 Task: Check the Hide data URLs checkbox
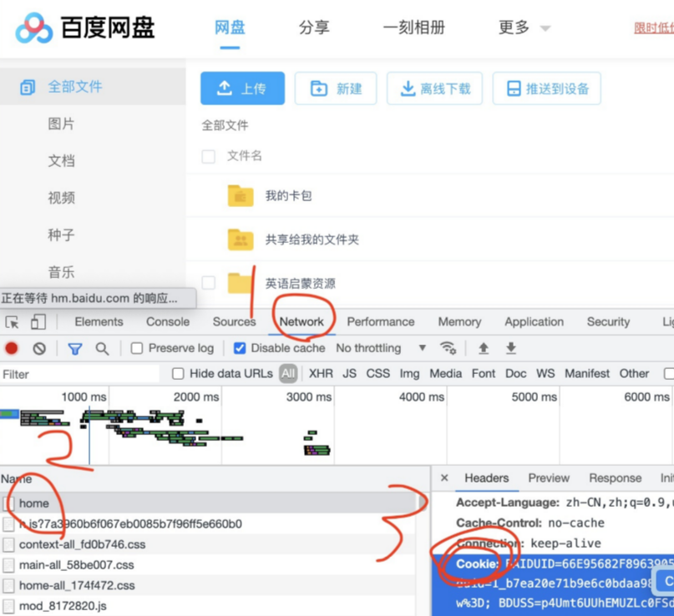(178, 374)
